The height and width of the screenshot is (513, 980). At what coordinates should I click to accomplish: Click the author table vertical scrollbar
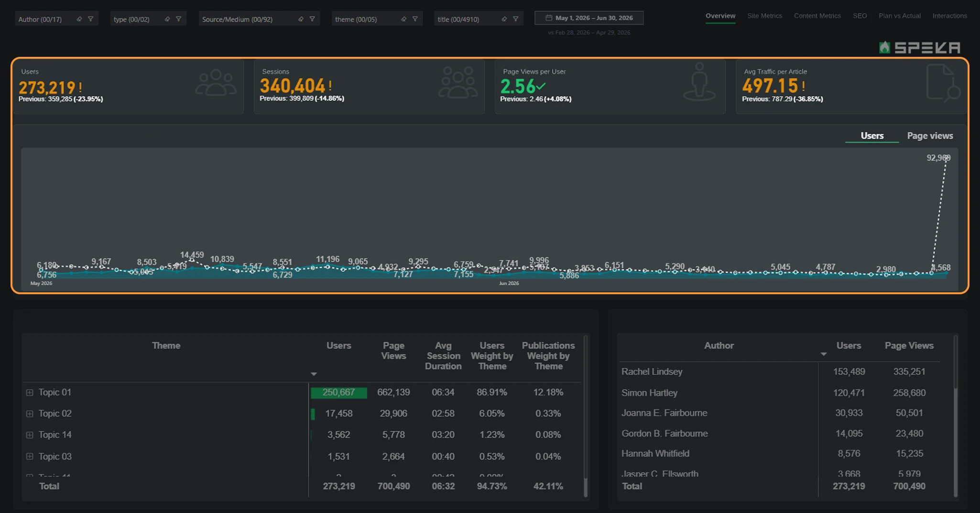956,416
